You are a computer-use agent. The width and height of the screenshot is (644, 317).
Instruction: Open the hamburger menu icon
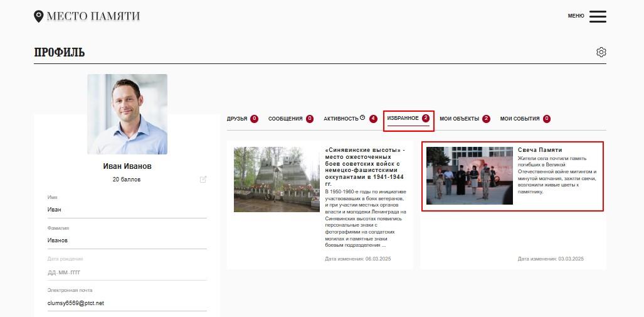(x=598, y=16)
